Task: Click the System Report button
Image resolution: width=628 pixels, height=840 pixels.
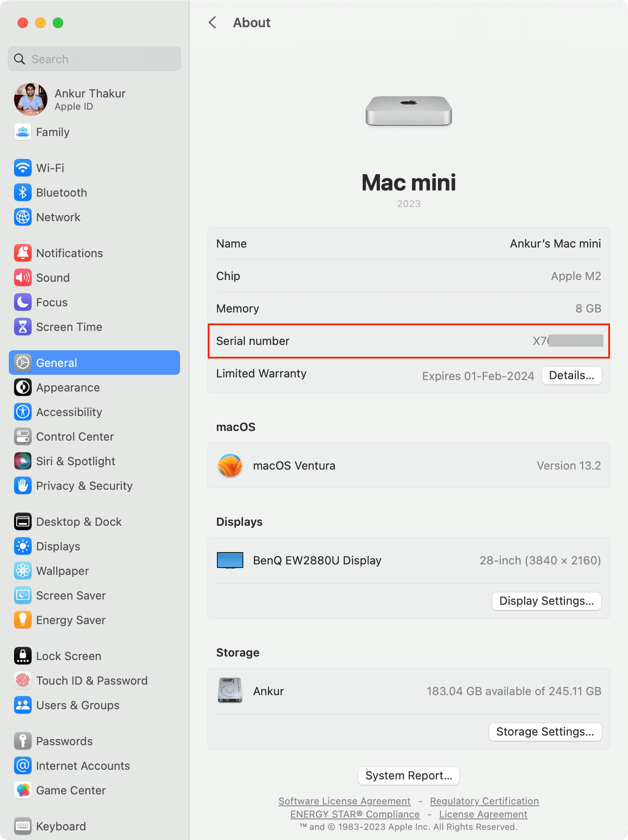Action: click(x=408, y=775)
